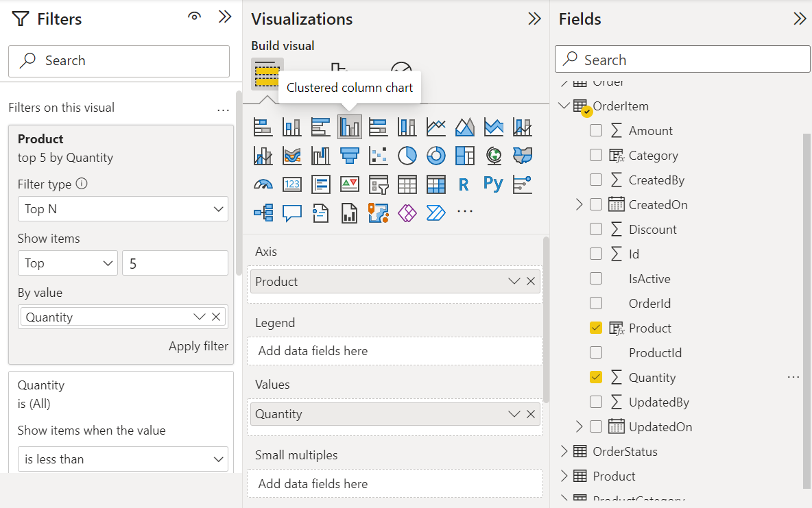This screenshot has width=812, height=508.
Task: Choose the Line chart visual
Action: (x=436, y=127)
